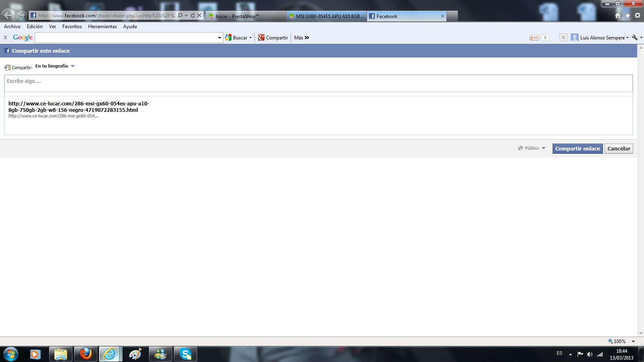The width and height of the screenshot is (644, 362).
Task: Click the +1 count box showing 0
Action: (545, 38)
